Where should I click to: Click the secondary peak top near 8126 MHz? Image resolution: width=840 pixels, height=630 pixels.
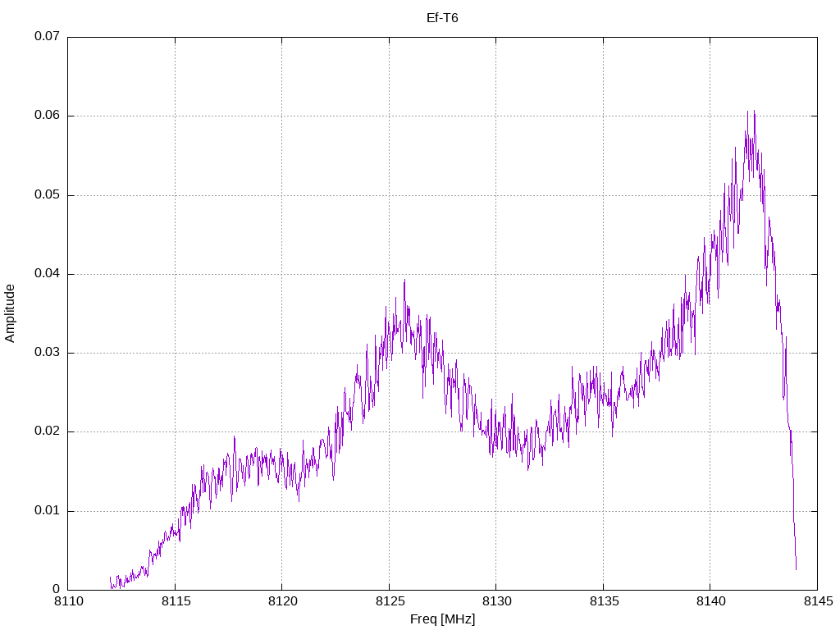[x=404, y=281]
